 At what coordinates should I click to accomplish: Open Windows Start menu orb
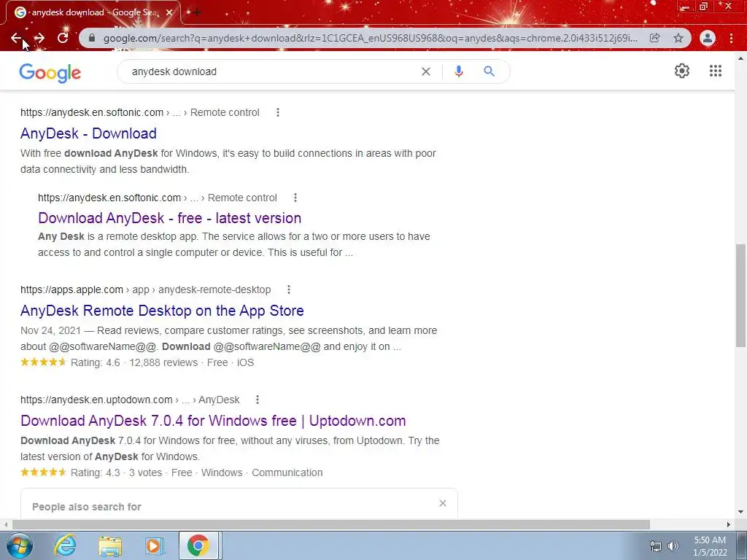coord(19,545)
